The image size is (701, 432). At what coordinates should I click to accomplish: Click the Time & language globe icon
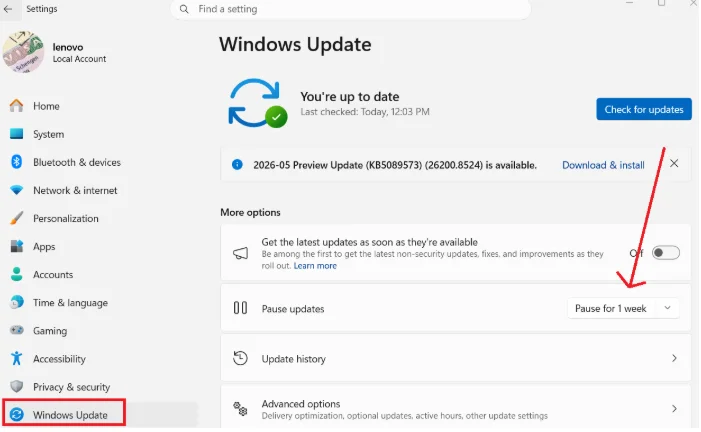[17, 302]
